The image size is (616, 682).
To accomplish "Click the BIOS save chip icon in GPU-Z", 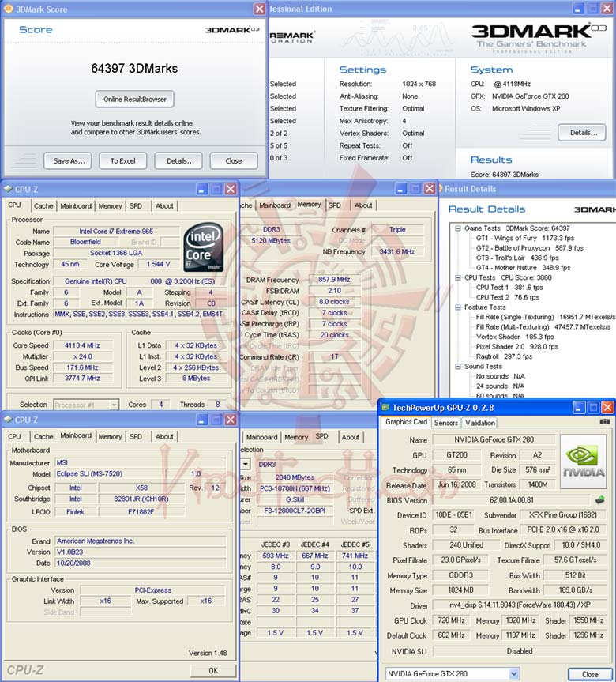I will [x=600, y=500].
